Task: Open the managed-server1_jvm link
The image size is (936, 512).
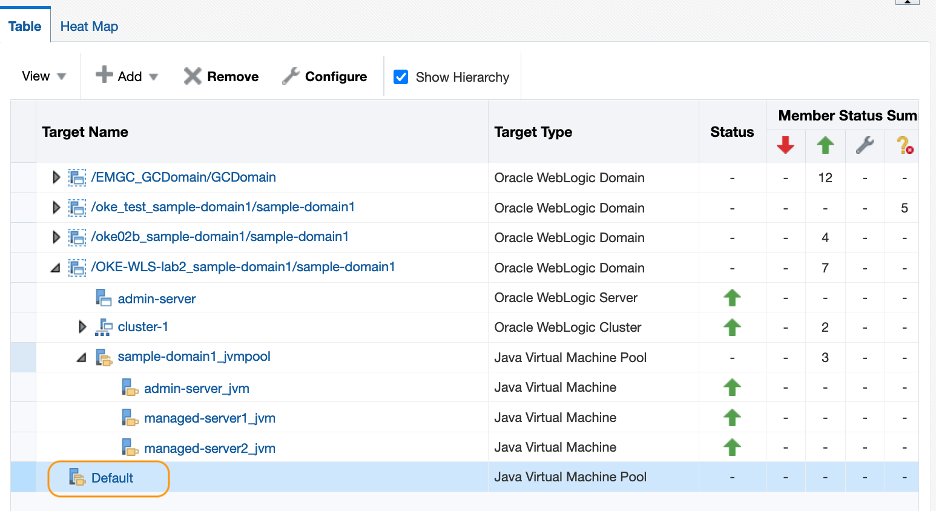Action: click(209, 418)
